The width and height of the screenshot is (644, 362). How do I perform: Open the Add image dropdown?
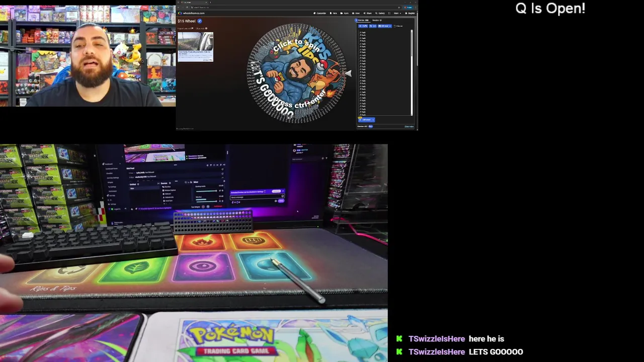[384, 26]
